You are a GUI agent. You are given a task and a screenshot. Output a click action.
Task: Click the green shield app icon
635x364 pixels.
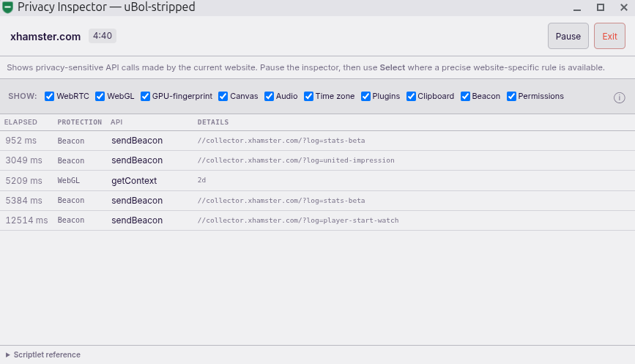tap(8, 7)
